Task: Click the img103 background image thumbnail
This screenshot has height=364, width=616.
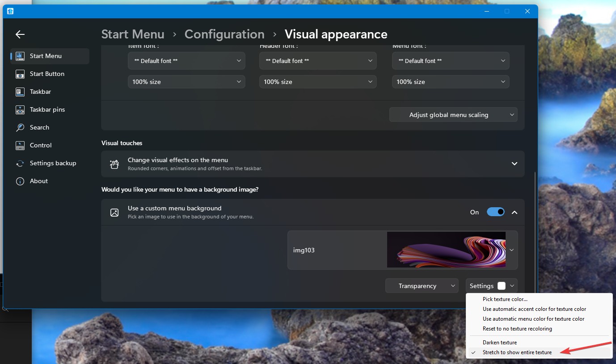Action: coord(446,250)
